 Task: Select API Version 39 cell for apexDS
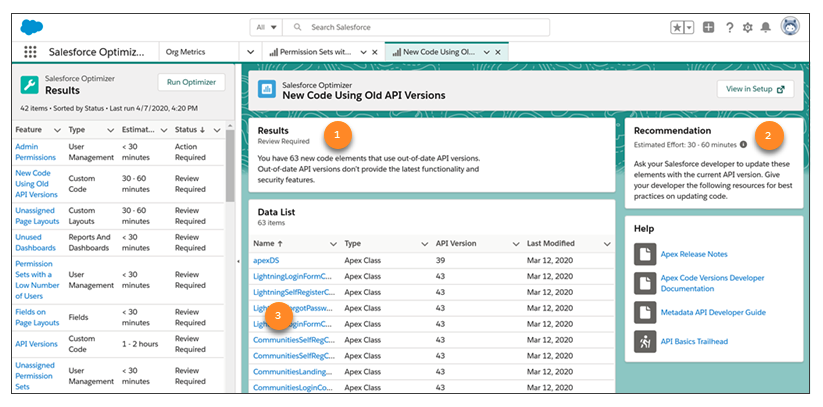tap(440, 260)
